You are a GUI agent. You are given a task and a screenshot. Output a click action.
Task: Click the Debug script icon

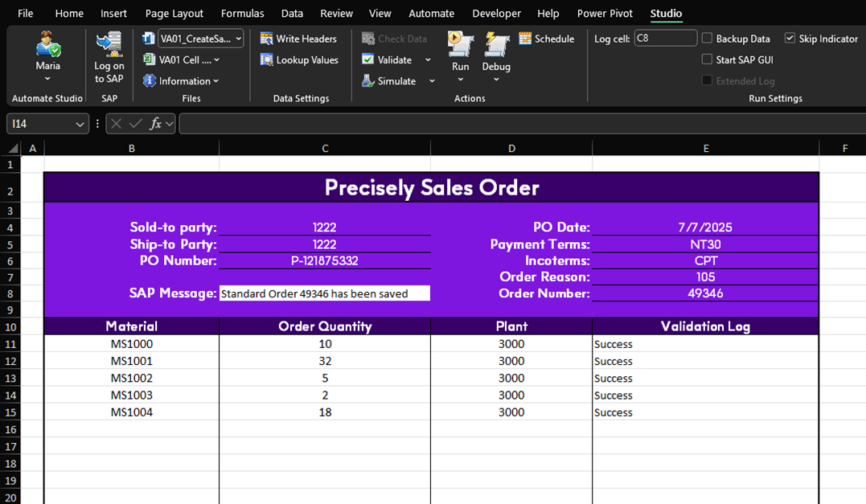coord(496,44)
